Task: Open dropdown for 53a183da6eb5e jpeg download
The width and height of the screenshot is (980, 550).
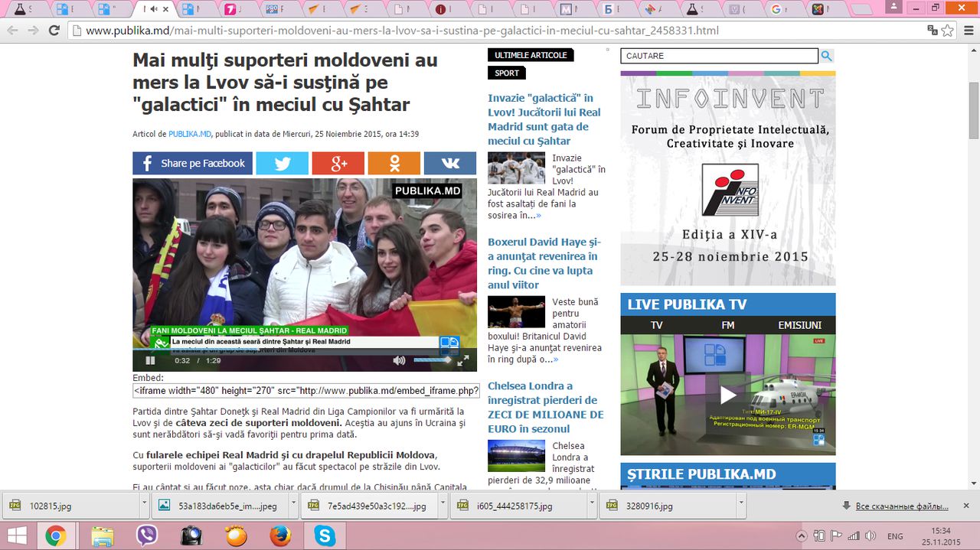Action: pyautogui.click(x=294, y=506)
